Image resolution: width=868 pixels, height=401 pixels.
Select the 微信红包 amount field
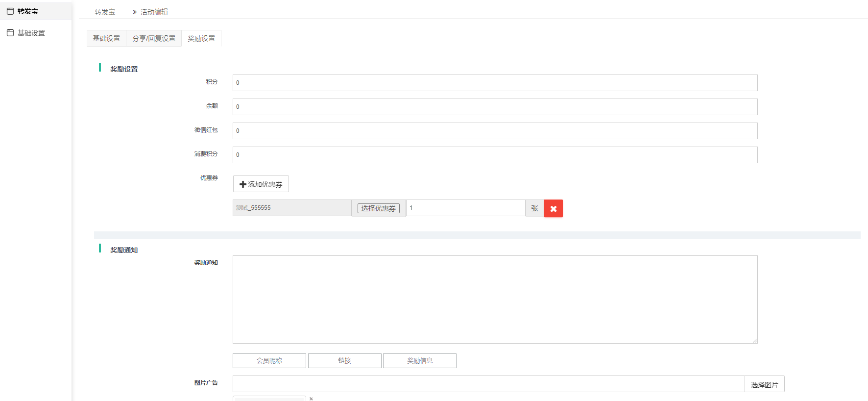495,131
